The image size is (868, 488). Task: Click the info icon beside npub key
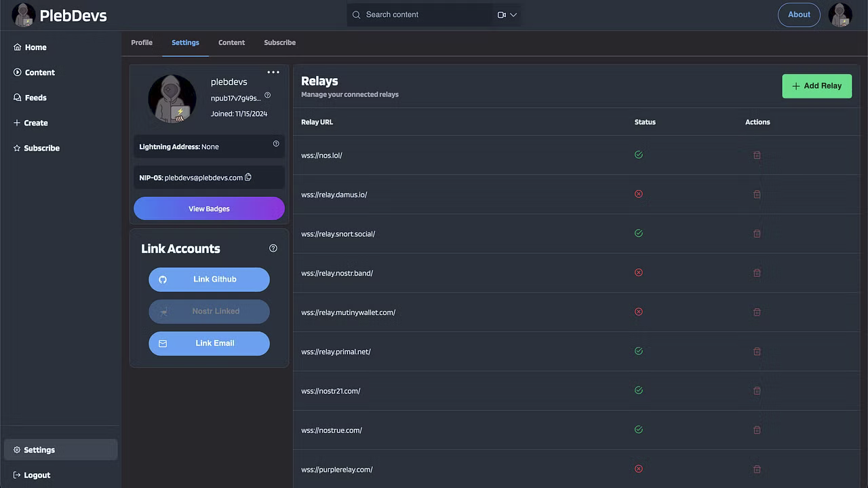coord(268,96)
